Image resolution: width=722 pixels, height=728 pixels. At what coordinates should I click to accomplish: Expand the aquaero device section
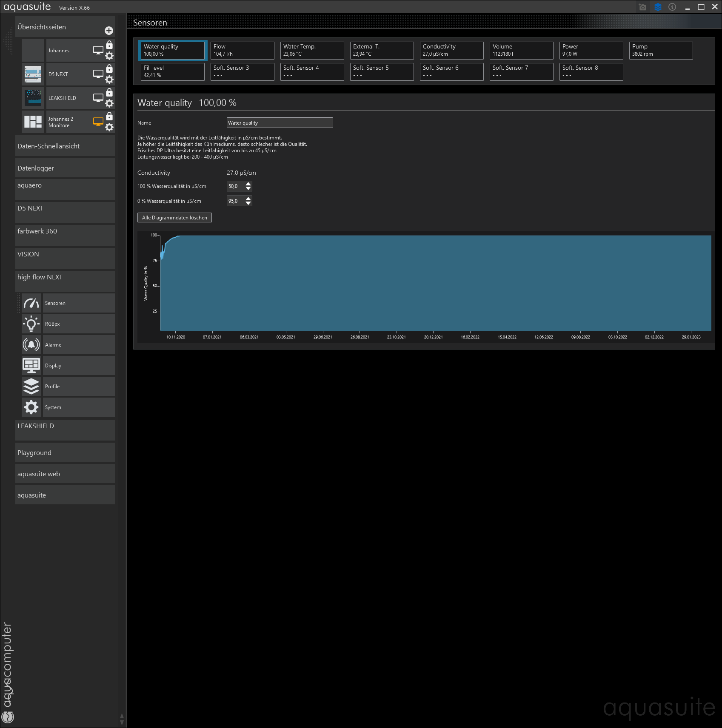[x=65, y=189]
